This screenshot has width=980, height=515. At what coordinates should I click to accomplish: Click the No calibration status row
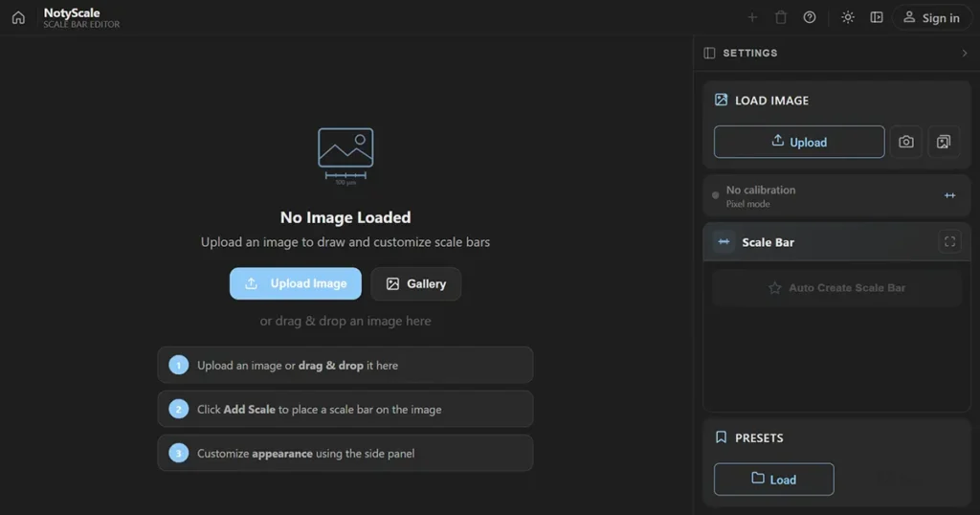[x=836, y=195]
